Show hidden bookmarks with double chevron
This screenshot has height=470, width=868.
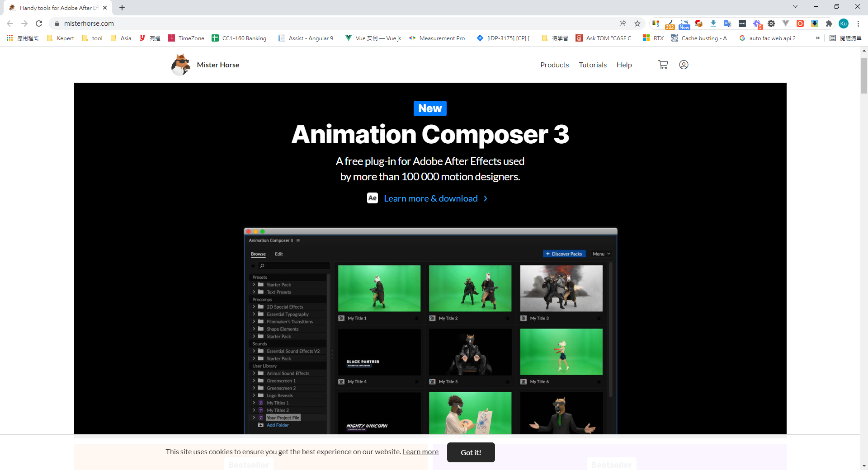(817, 38)
